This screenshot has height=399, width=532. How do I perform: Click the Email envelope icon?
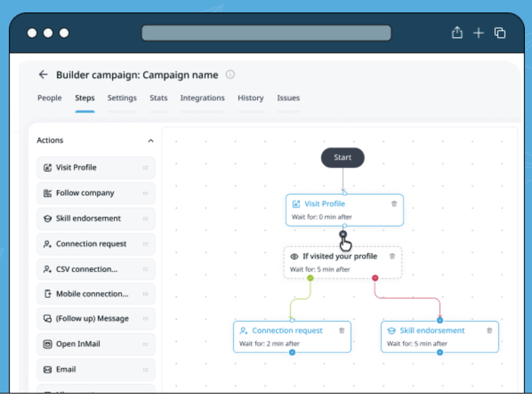pos(49,369)
